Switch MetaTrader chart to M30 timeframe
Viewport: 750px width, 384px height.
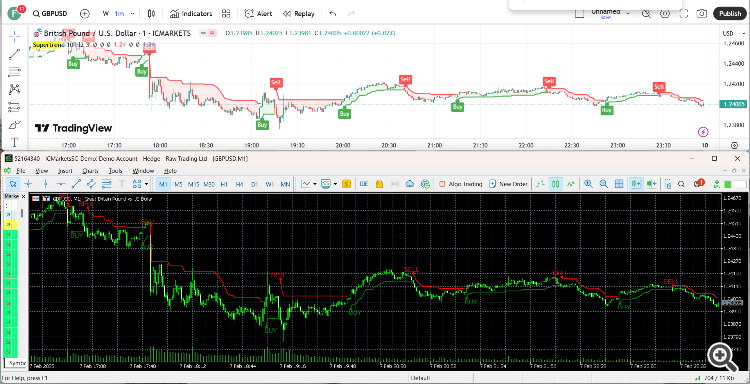209,184
